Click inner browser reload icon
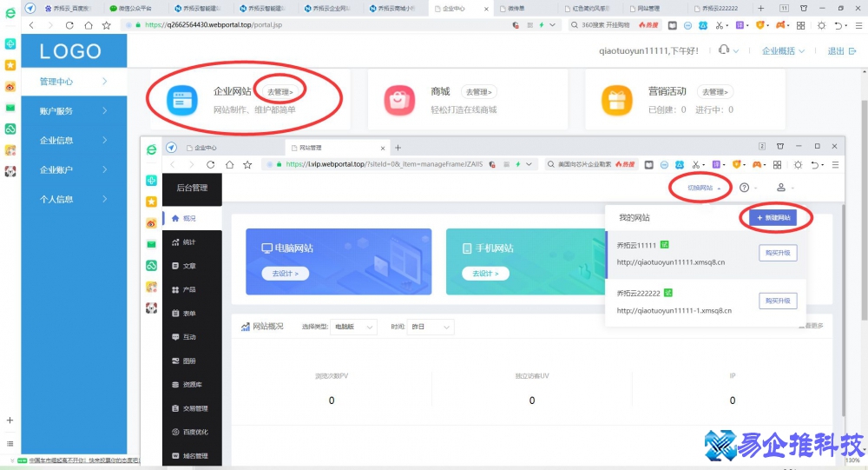The image size is (868, 470). point(210,164)
